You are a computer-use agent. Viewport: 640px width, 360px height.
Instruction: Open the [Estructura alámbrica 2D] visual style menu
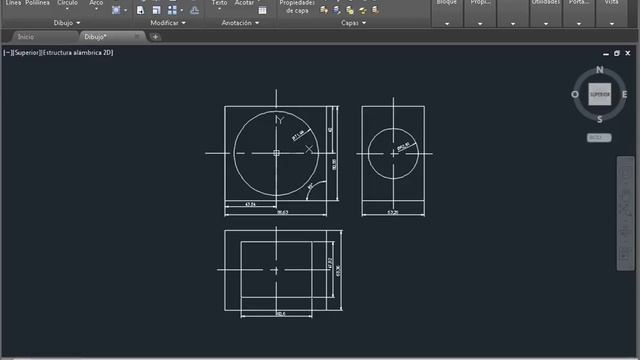[x=77, y=53]
